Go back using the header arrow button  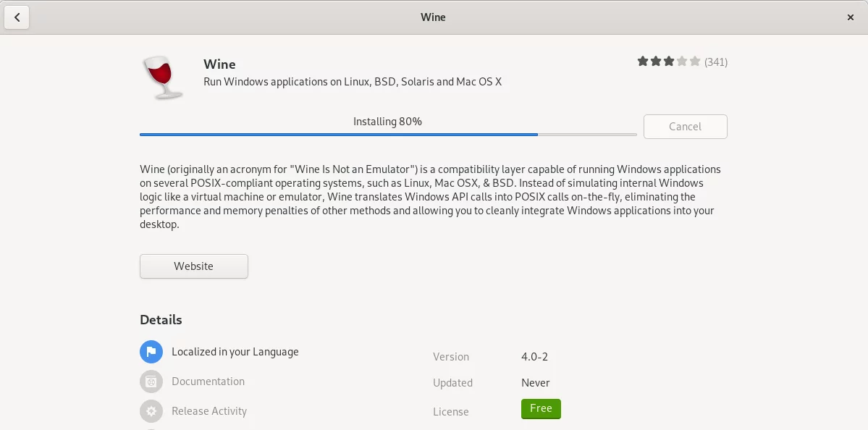[x=17, y=17]
